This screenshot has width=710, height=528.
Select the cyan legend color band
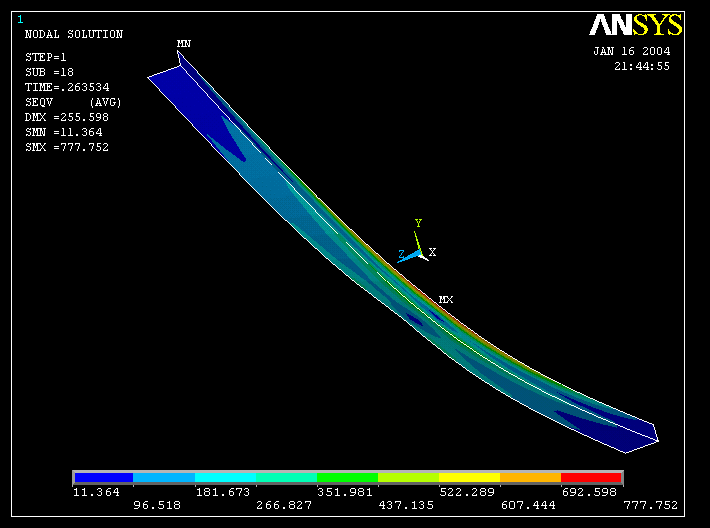click(225, 478)
